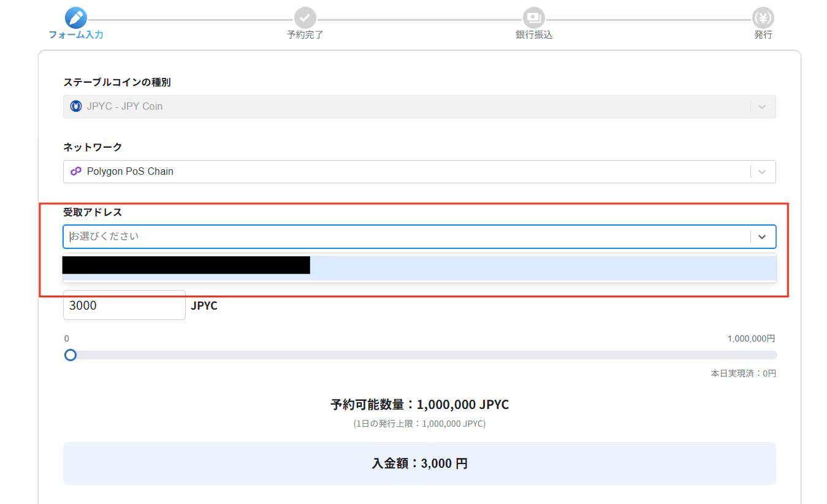827x504 pixels.
Task: Click the 予約完了 step label
Action: tap(305, 35)
